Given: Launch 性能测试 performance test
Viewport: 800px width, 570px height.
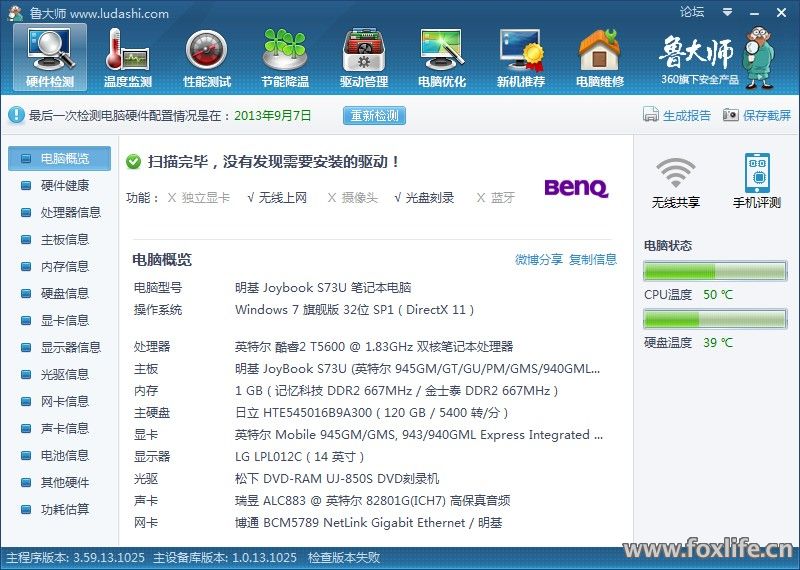Looking at the screenshot, I should tap(207, 57).
